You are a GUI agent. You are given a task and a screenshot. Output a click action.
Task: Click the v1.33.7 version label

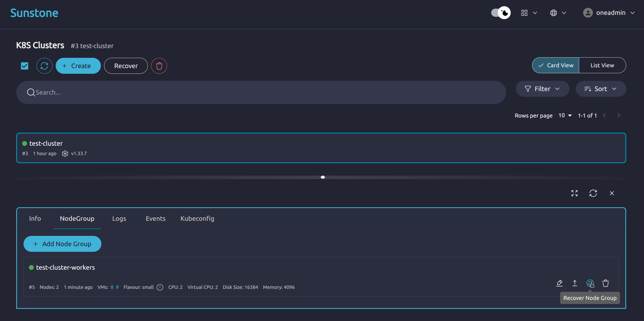click(79, 153)
